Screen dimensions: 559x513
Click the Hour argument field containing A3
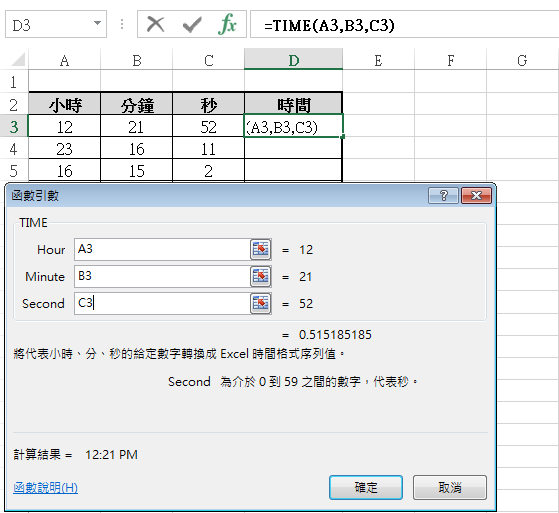click(162, 249)
